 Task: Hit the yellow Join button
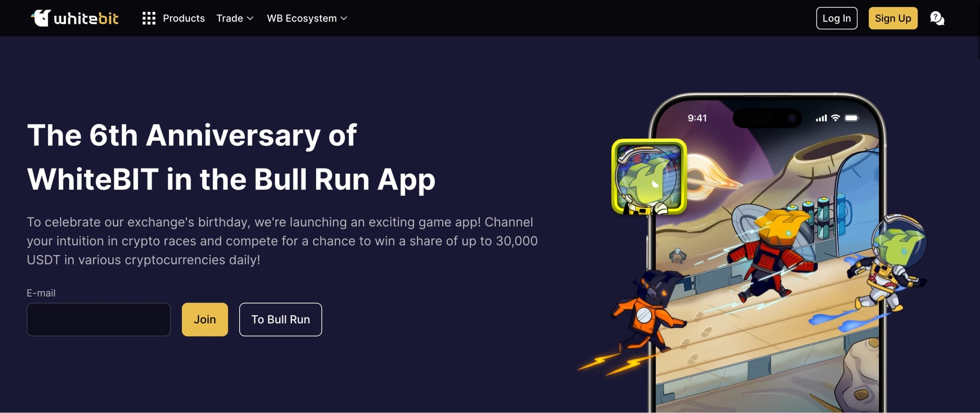tap(205, 319)
